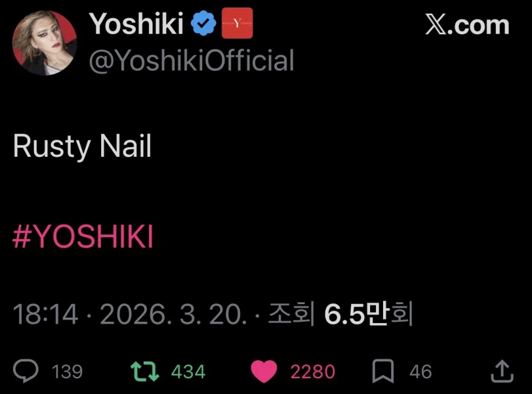
Task: Tap the share upload arrow icon
Action: (x=502, y=371)
